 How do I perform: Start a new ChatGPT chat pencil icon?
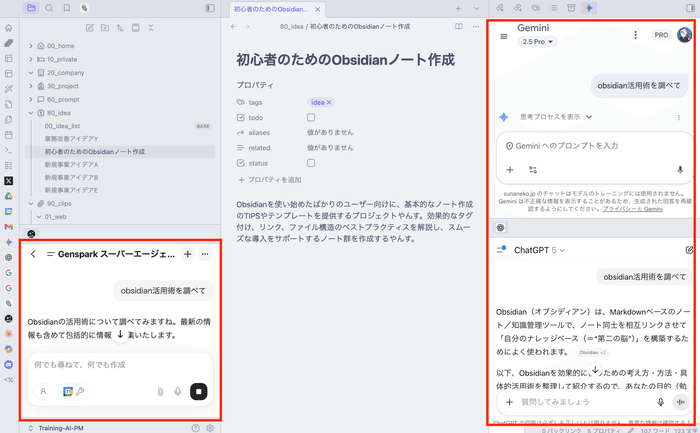(x=689, y=250)
